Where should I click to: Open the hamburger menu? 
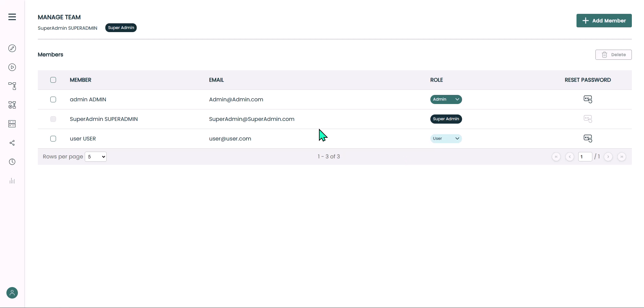(12, 17)
